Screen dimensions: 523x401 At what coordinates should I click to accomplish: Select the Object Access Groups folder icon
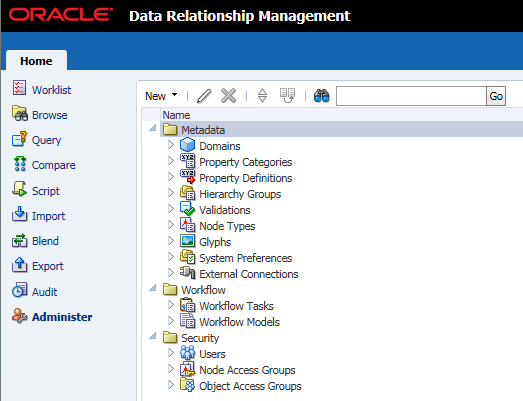187,384
